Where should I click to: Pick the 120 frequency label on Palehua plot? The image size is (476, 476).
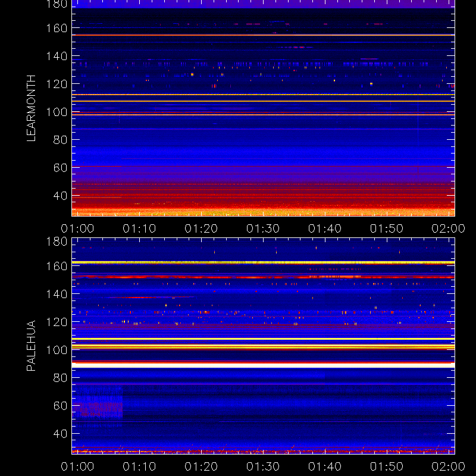coord(57,322)
